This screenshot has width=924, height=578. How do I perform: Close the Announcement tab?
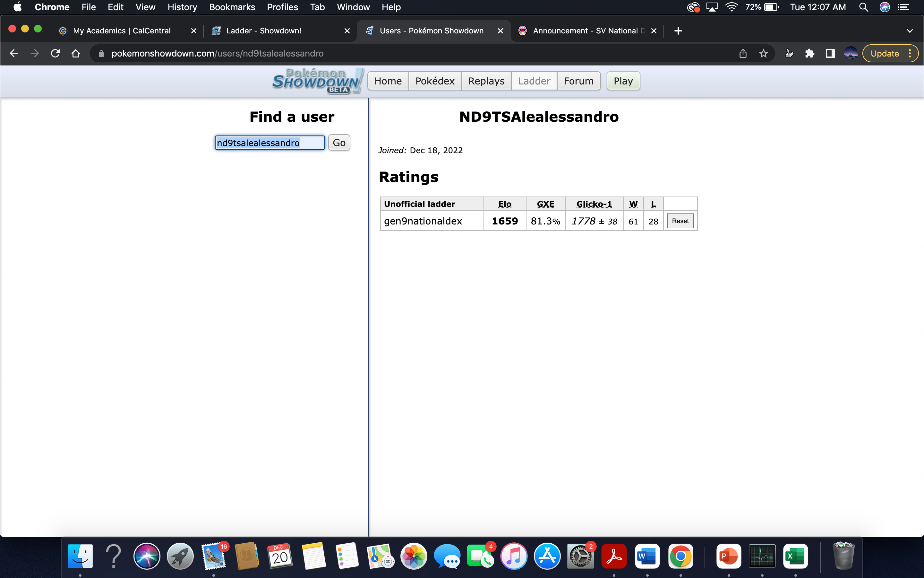pyautogui.click(x=654, y=31)
